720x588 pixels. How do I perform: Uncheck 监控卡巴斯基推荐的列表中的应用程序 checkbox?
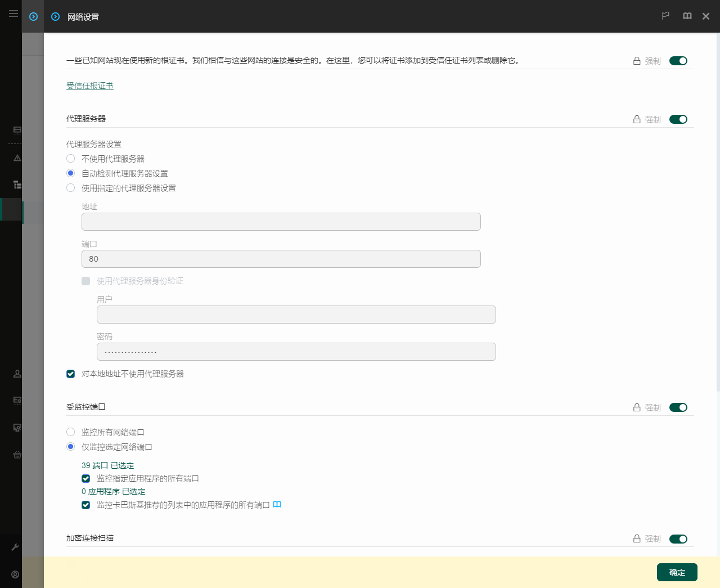tap(85, 505)
